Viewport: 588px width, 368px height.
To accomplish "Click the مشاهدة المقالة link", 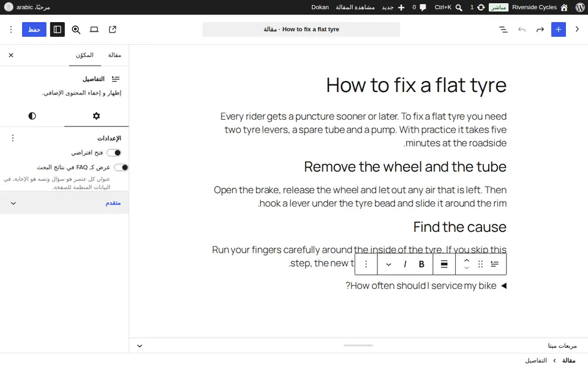I will point(355,7).
